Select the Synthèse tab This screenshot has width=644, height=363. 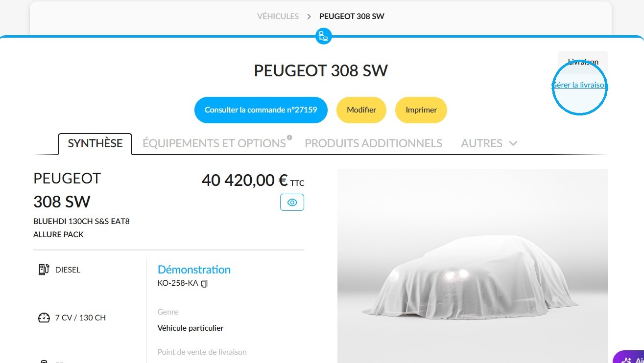pos(95,143)
